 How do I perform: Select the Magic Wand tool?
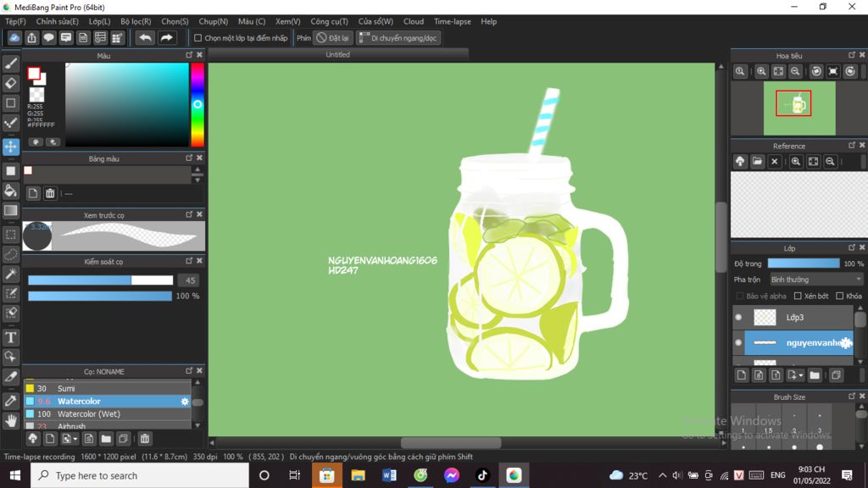10,274
